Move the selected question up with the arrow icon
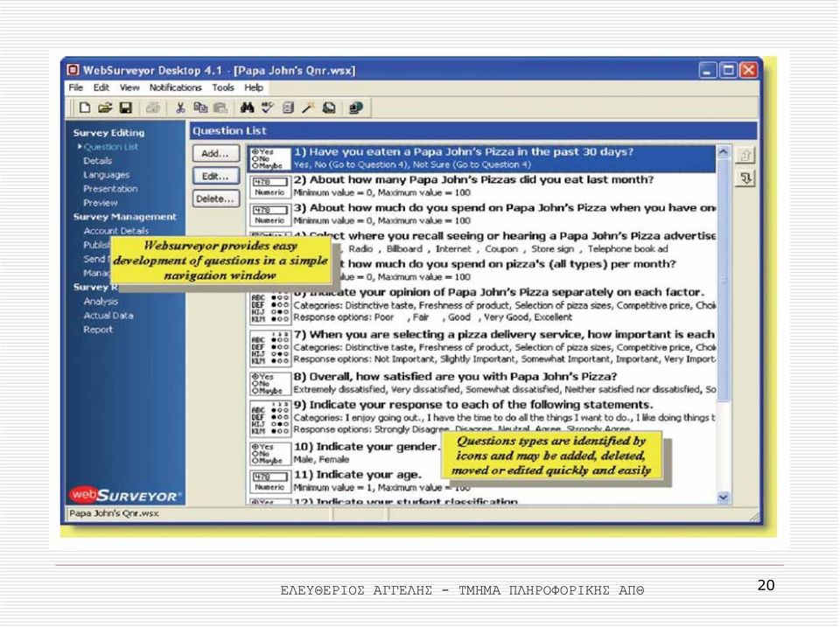840x627 pixels. coord(745,156)
